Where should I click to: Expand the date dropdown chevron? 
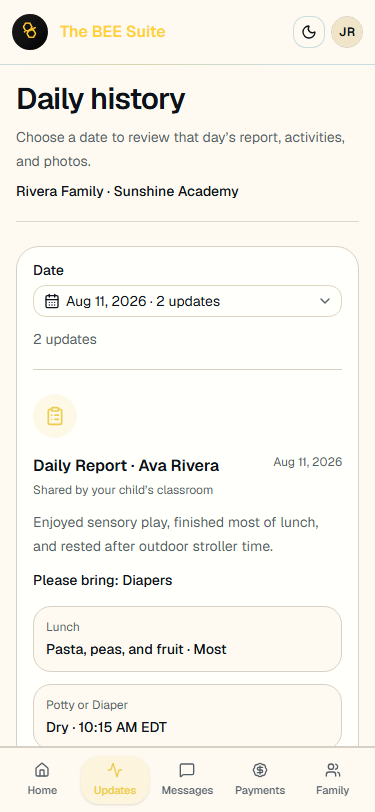tap(325, 301)
